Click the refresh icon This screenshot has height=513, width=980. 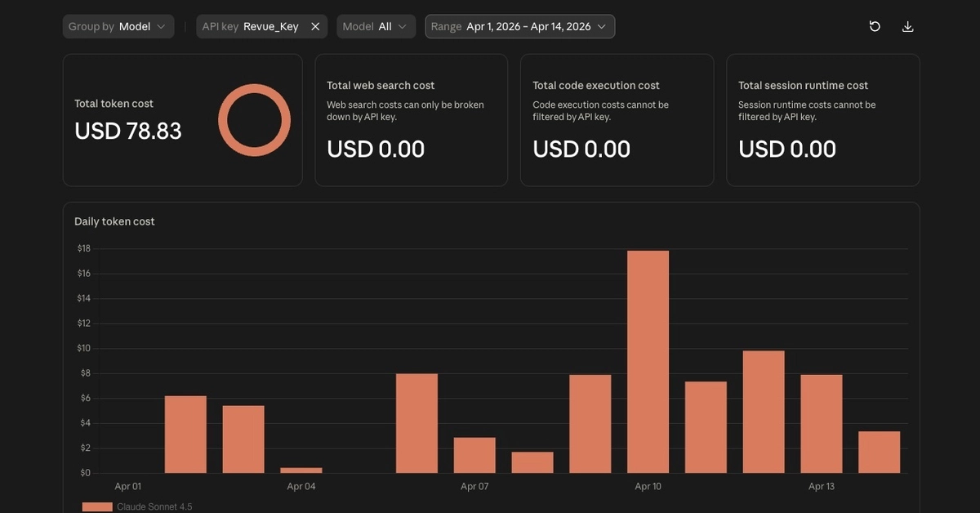click(x=875, y=26)
